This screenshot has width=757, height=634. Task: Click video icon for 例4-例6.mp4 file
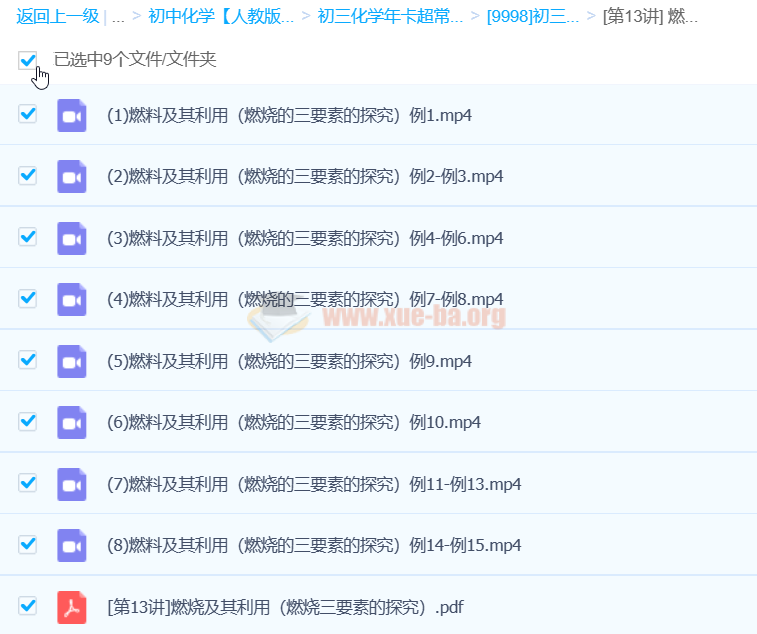click(72, 238)
